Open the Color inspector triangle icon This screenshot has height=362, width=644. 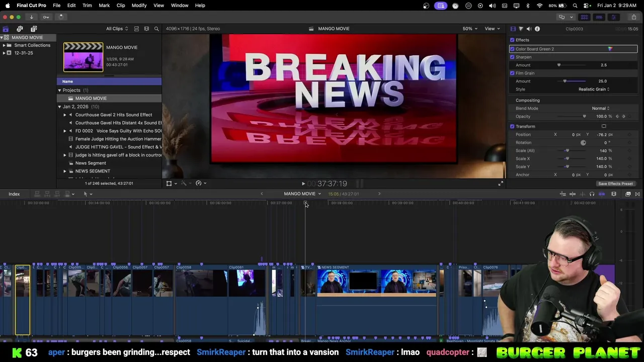coord(521,29)
